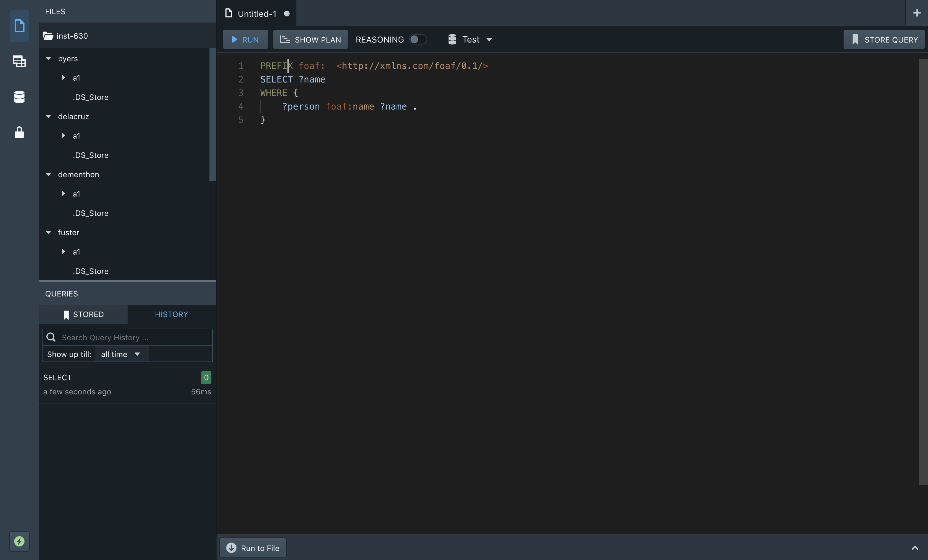The image size is (928, 560).
Task: Select the Untitled-1 editor tab
Action: [x=256, y=13]
